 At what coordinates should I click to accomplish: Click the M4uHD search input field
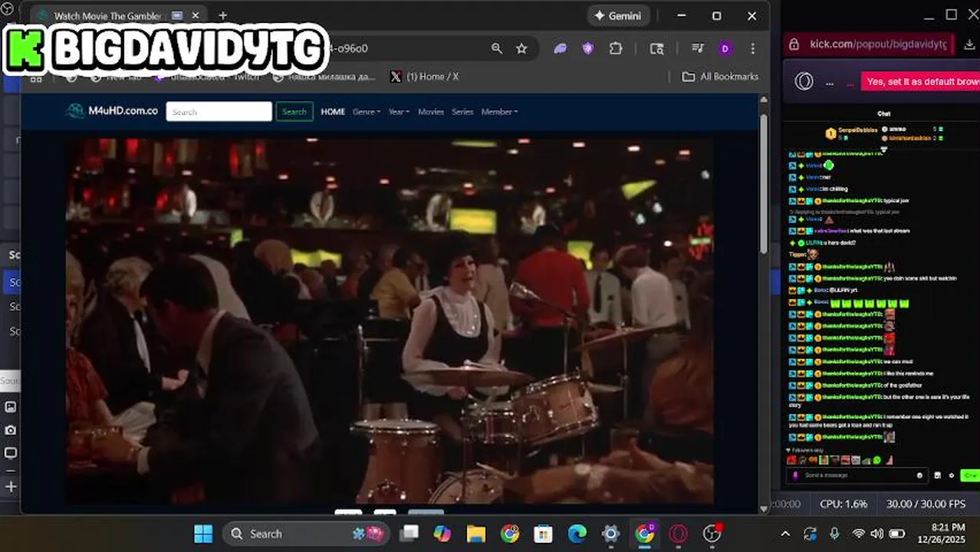(219, 112)
